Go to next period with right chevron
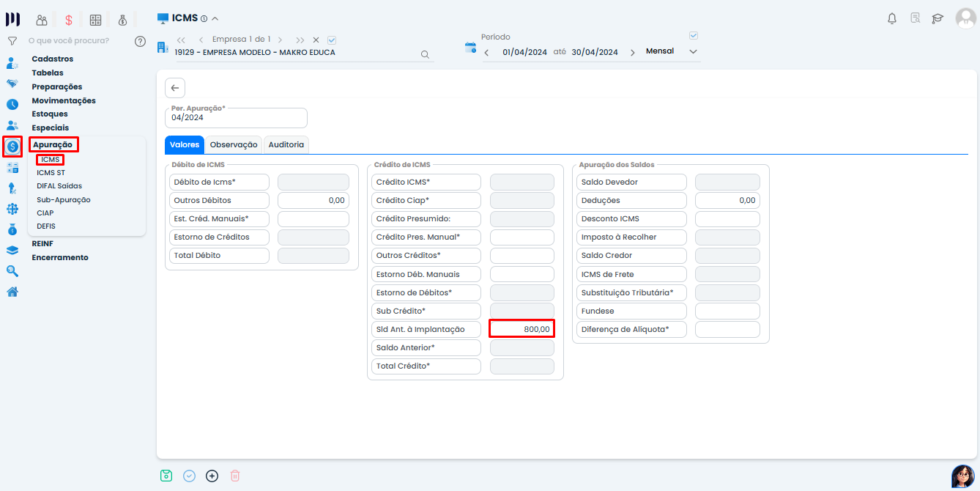 coord(632,52)
